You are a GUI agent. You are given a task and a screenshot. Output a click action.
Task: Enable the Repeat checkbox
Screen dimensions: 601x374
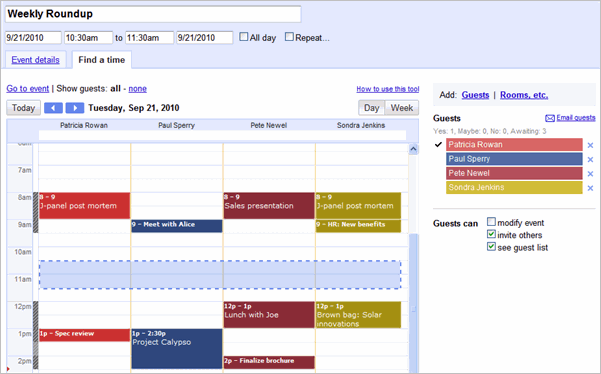pos(289,37)
